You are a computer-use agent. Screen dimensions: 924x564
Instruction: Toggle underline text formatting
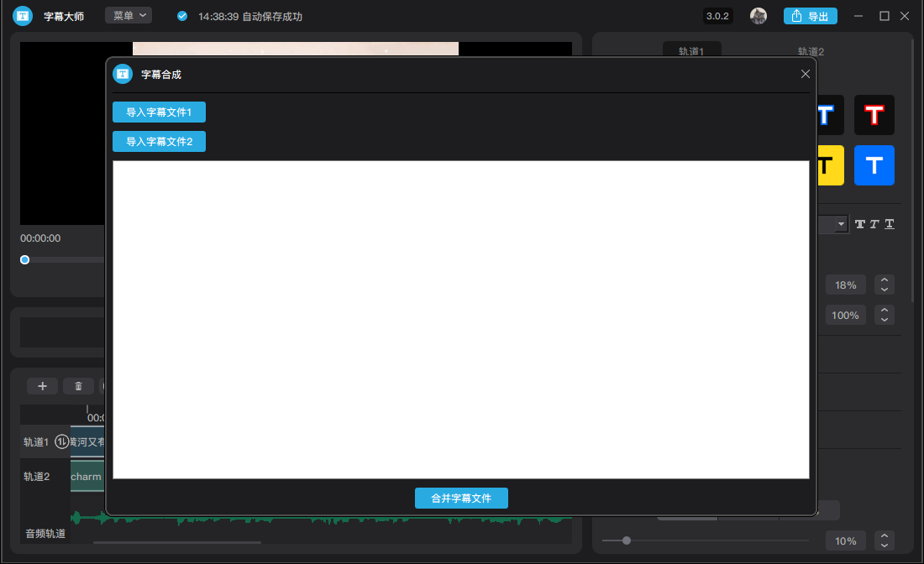(x=890, y=224)
